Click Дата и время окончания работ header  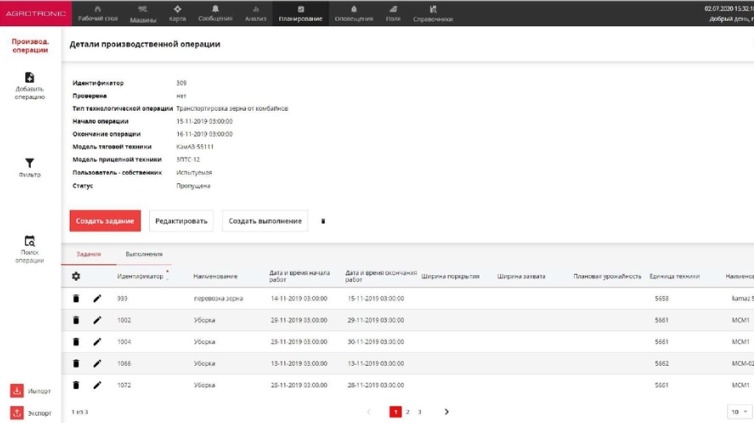point(380,276)
